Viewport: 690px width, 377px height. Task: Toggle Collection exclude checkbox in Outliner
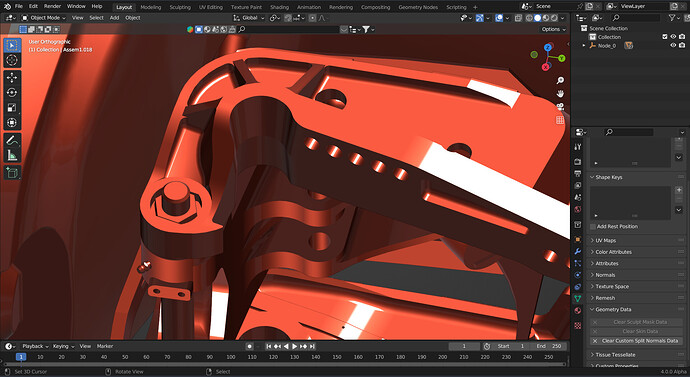[x=664, y=37]
